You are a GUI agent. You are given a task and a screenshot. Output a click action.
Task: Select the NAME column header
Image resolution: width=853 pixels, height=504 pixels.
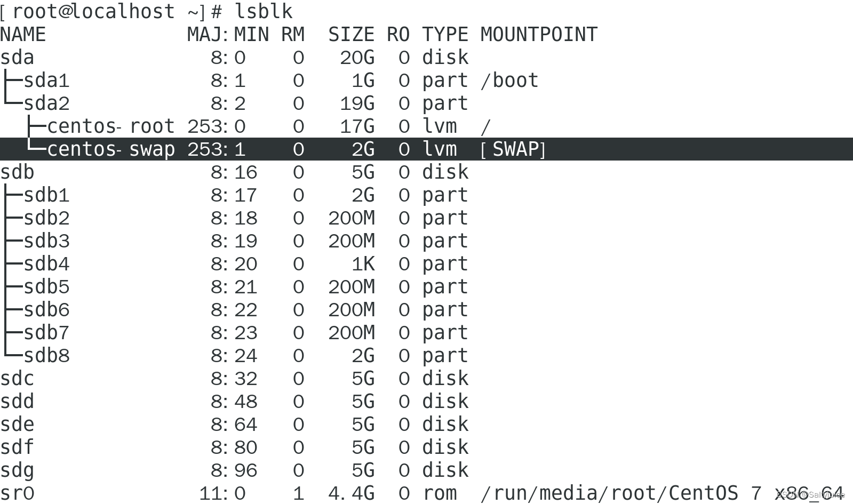click(x=23, y=35)
